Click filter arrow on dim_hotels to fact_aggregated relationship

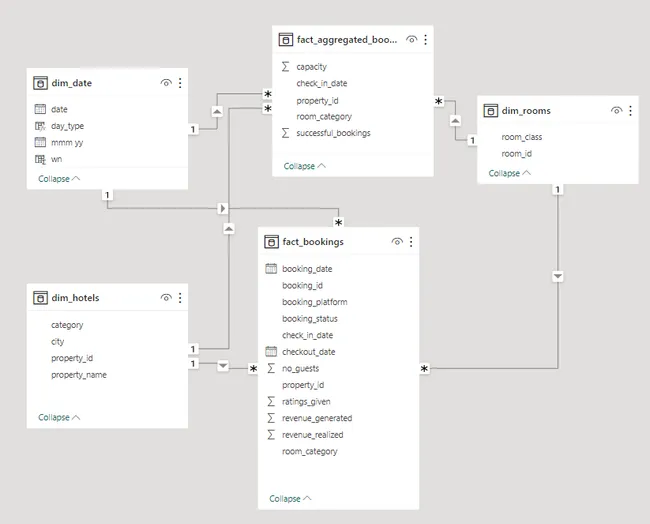coord(229,228)
